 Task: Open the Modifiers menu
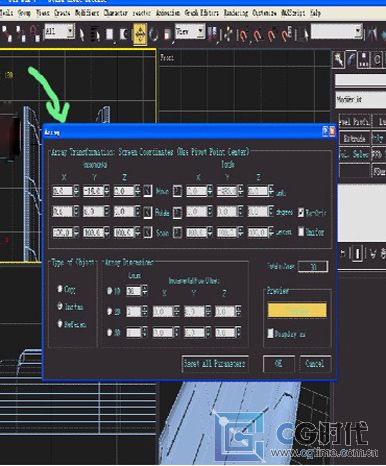tap(87, 13)
